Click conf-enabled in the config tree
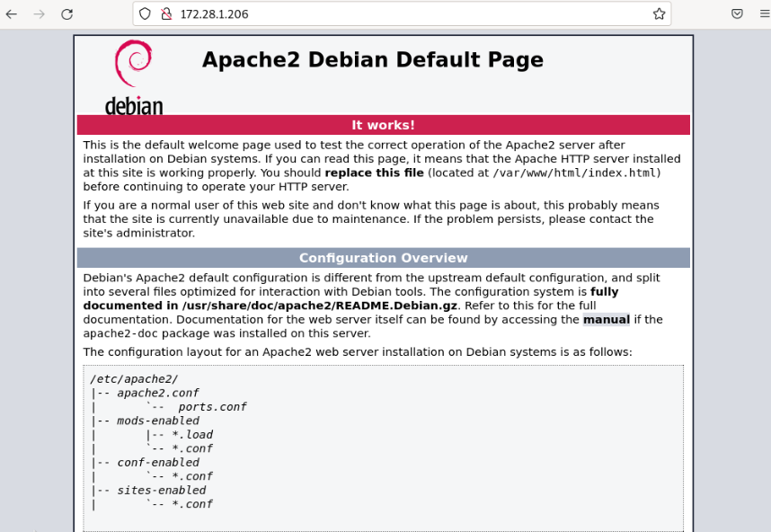The height and width of the screenshot is (532, 771). coord(158,463)
